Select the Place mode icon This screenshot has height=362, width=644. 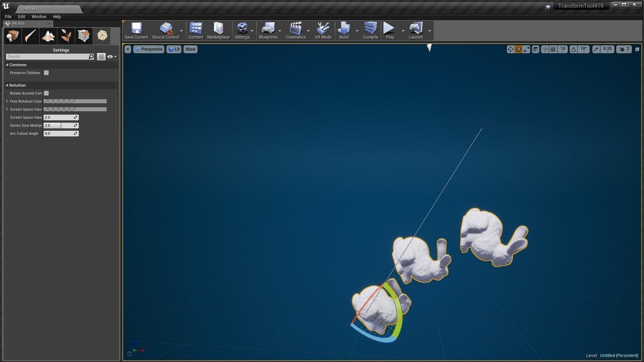point(13,36)
